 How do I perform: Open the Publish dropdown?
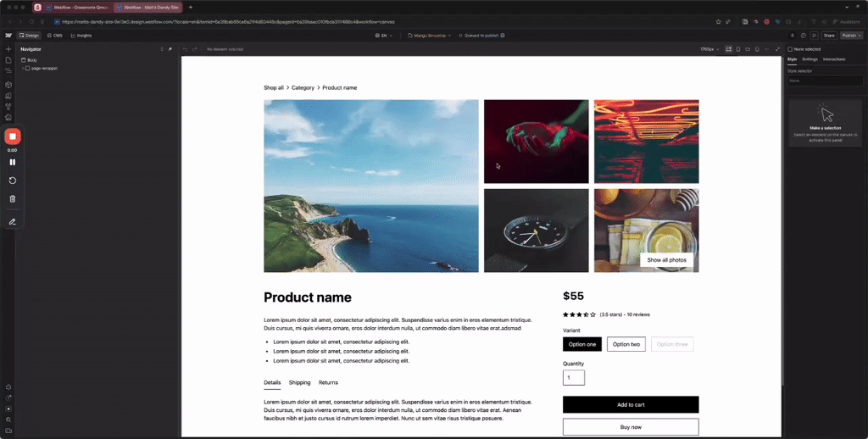tap(851, 36)
